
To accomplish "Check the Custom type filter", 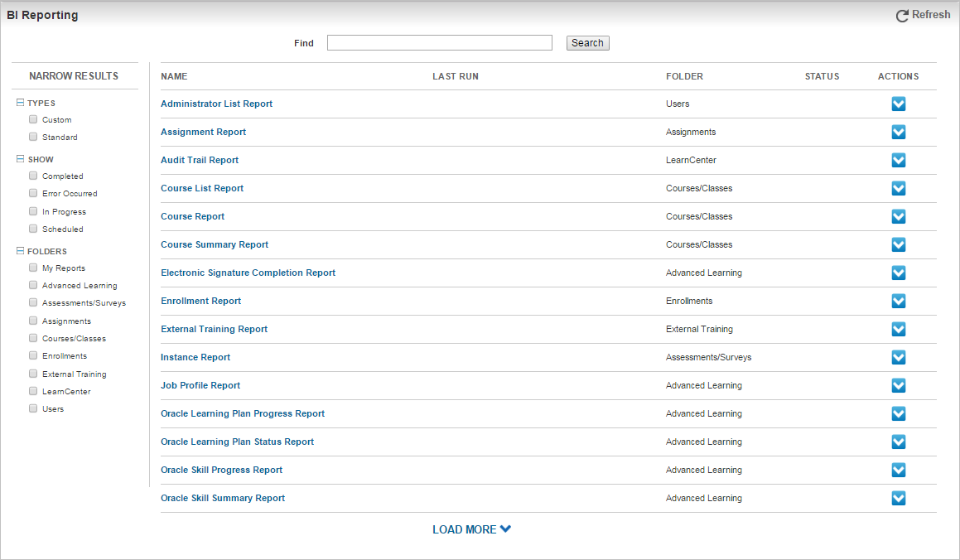I will [x=33, y=119].
